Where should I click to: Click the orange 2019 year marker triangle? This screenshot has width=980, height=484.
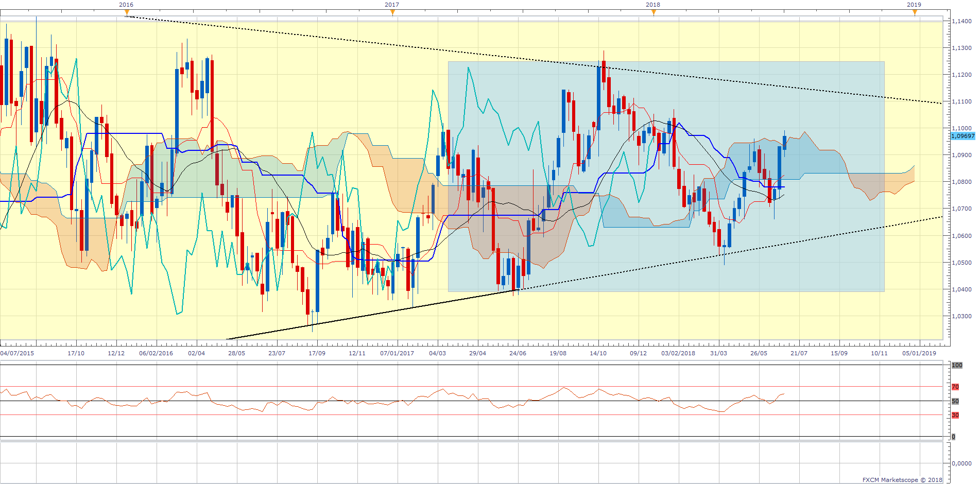coord(915,13)
